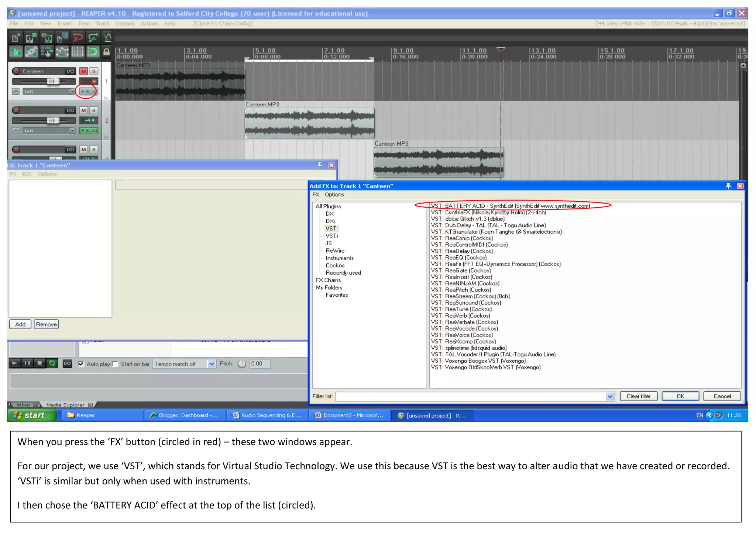Select VSTi in plugin tree
Screen dimensions: 756x535
coord(331,236)
